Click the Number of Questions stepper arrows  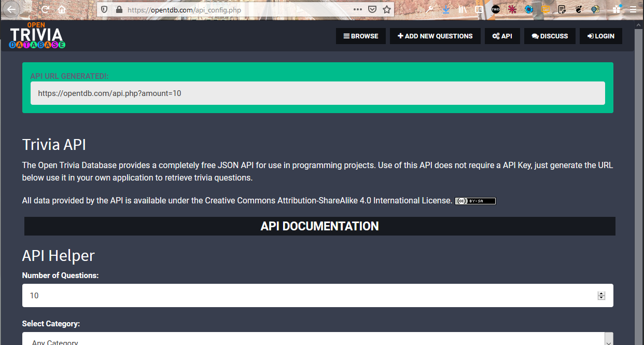(601, 296)
